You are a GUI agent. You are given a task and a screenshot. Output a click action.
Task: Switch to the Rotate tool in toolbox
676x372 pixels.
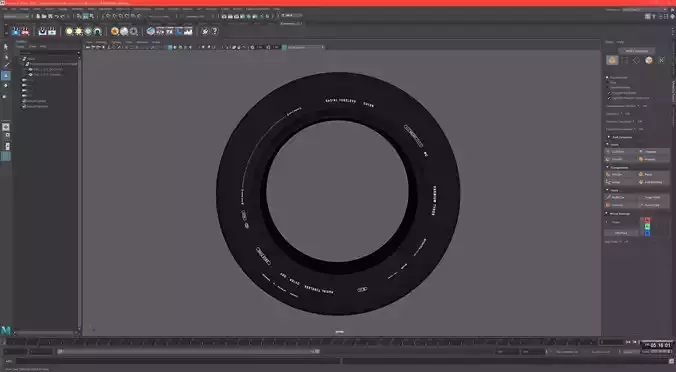pyautogui.click(x=6, y=86)
